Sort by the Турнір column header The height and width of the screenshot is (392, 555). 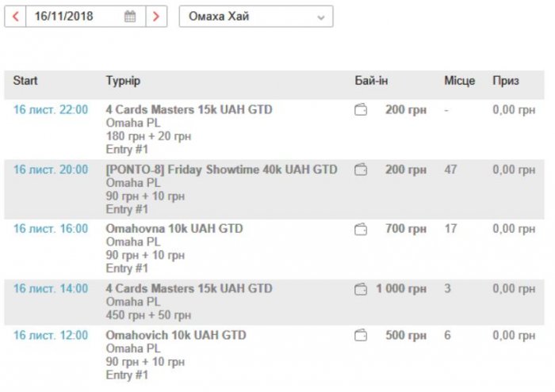(123, 81)
